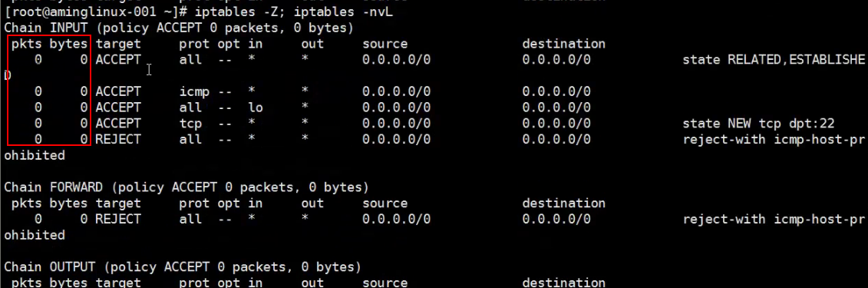Click ACCEPT in the tcp rule row

point(118,124)
